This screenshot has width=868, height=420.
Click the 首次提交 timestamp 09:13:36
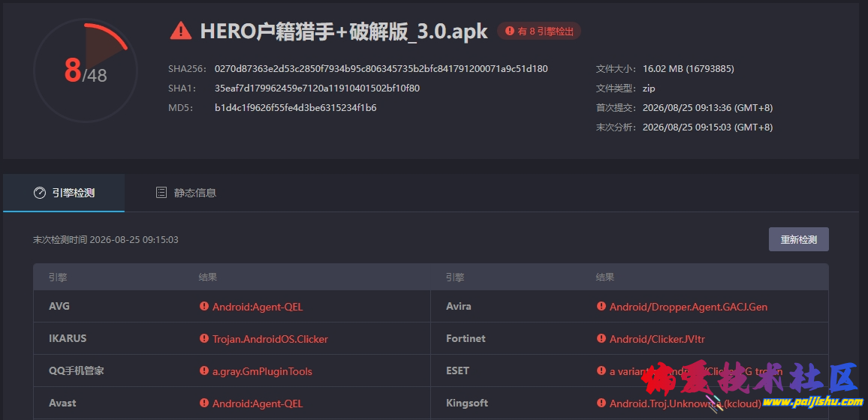707,108
